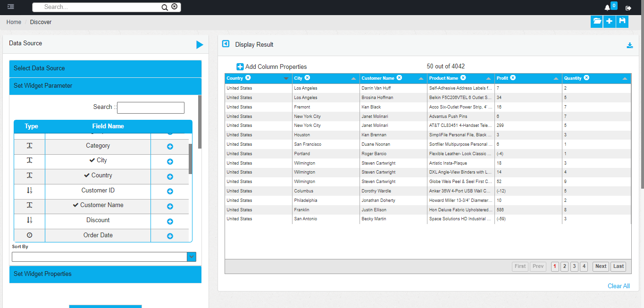Remove the Customer Name column X icon
This screenshot has height=308, width=644.
(x=399, y=78)
